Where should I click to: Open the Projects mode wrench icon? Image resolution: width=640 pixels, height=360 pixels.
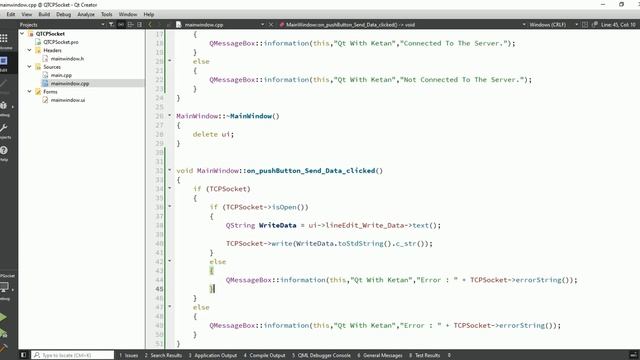coord(4,130)
